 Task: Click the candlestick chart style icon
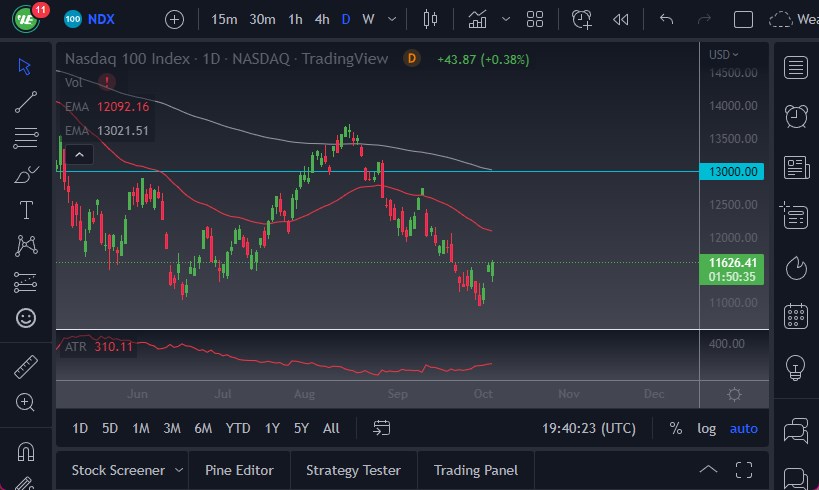[431, 19]
